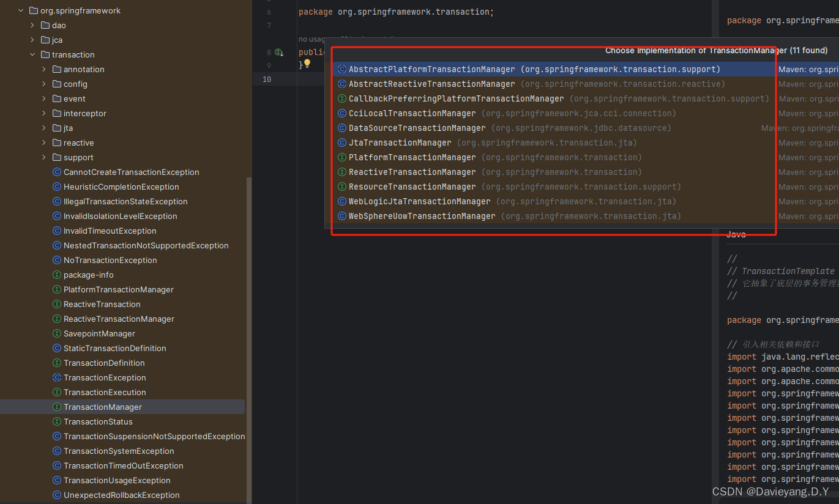
Task: Click folder icon of org.springframework package
Action: pos(34,10)
